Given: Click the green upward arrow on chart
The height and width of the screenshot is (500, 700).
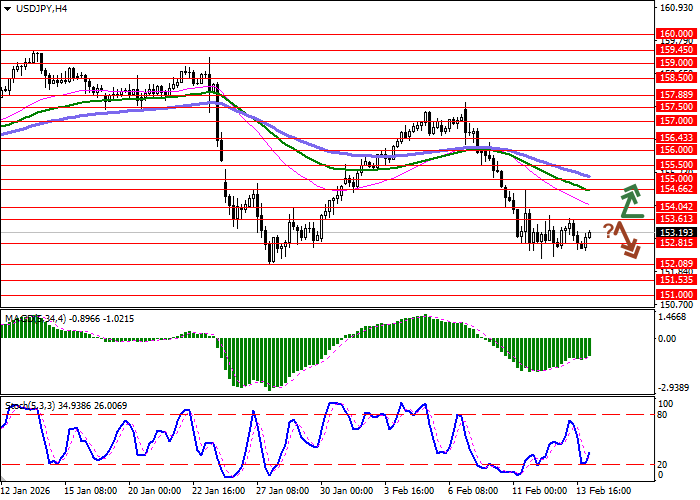Looking at the screenshot, I should 630,201.
